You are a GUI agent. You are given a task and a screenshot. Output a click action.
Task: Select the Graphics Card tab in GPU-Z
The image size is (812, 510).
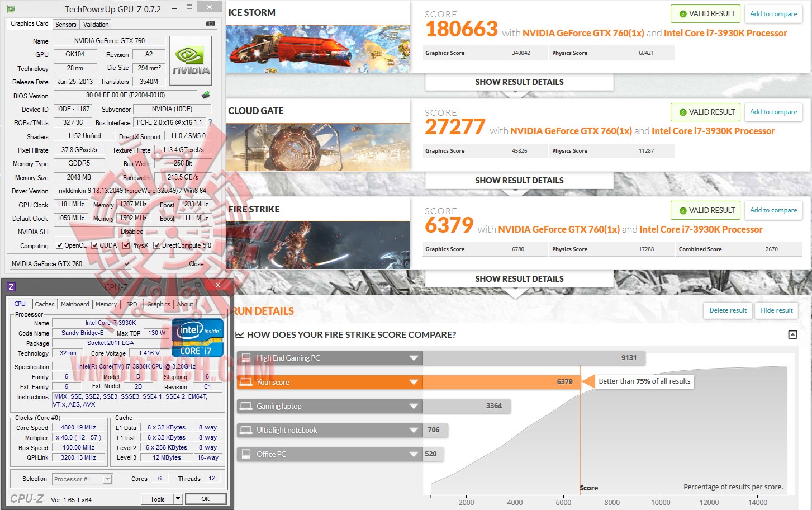30,23
